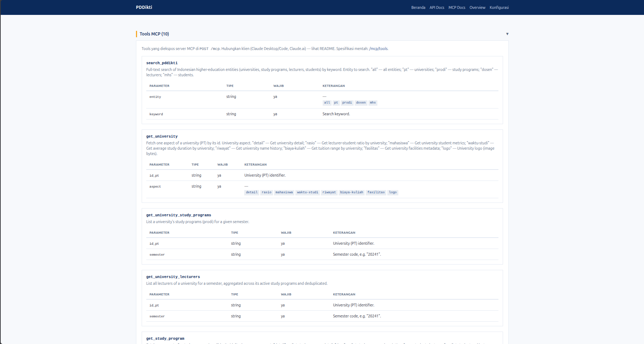Click the 'rasio' aspect chip
The width and height of the screenshot is (644, 344).
coord(266,193)
